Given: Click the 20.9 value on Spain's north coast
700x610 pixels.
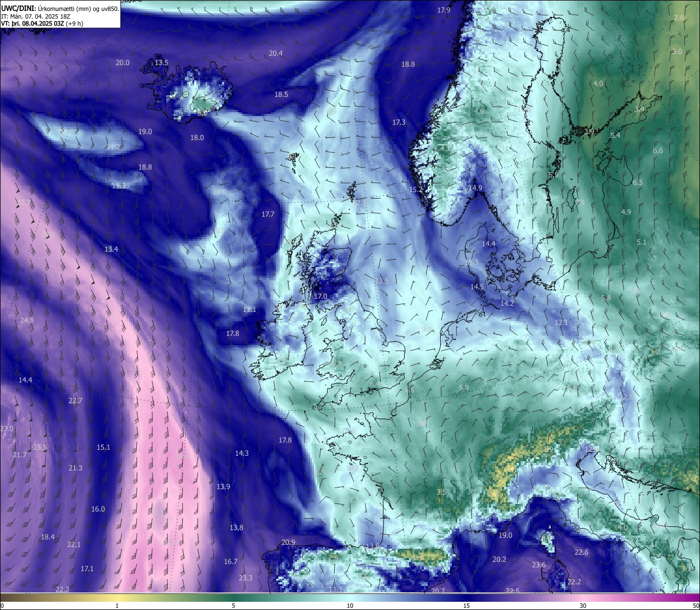Looking at the screenshot, I should (288, 543).
